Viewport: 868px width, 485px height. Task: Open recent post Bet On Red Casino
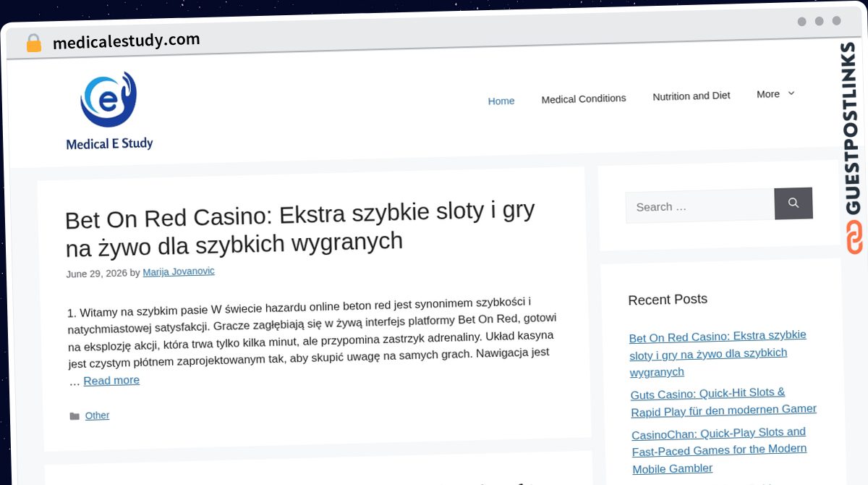pyautogui.click(x=718, y=353)
